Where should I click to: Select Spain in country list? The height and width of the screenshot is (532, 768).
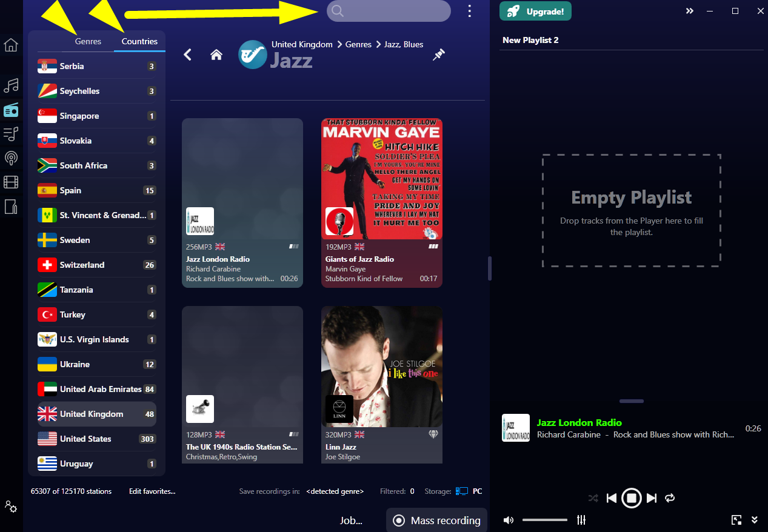97,190
